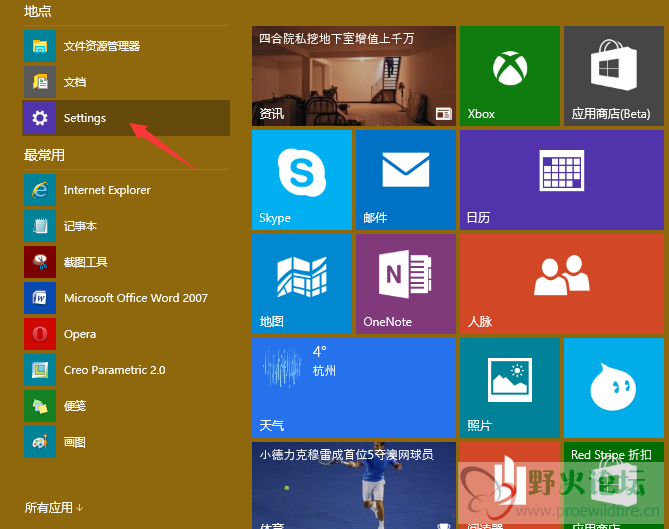
Task: Open the Maps tile (地图)
Action: pyautogui.click(x=302, y=284)
